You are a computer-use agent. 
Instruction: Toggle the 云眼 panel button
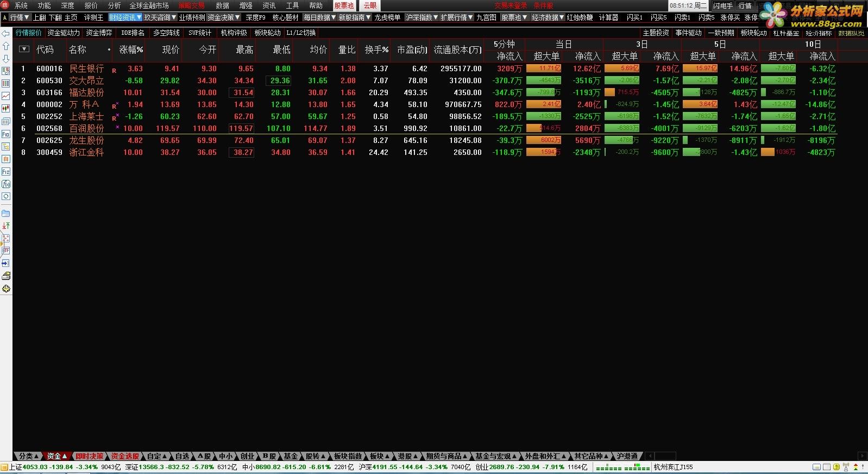click(x=370, y=5)
